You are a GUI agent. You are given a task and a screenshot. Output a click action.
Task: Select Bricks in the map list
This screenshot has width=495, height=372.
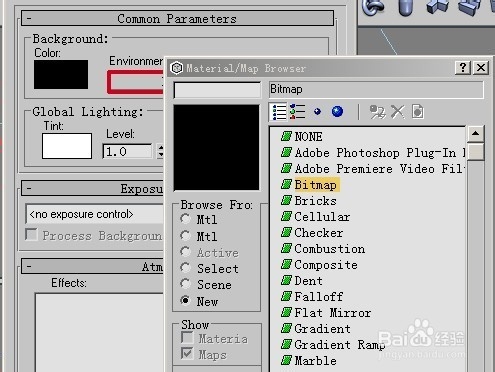tap(315, 201)
